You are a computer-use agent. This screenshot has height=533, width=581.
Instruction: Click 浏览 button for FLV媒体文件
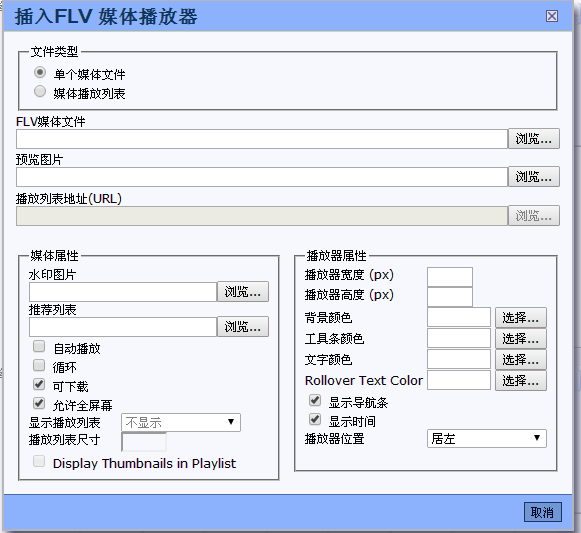pos(534,139)
